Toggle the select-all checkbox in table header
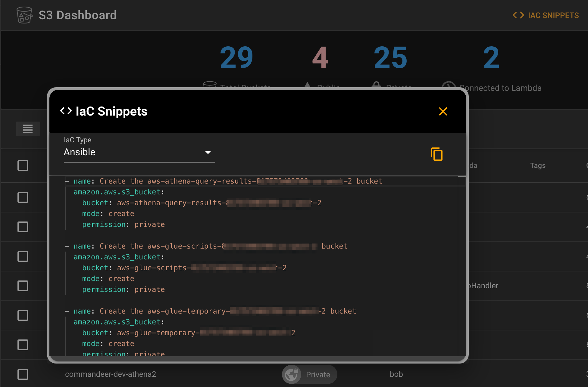This screenshot has height=387, width=588. pyautogui.click(x=23, y=166)
